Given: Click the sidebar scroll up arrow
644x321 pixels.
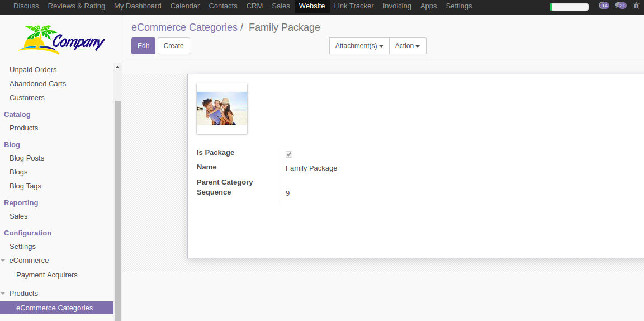Looking at the screenshot, I should point(117,67).
